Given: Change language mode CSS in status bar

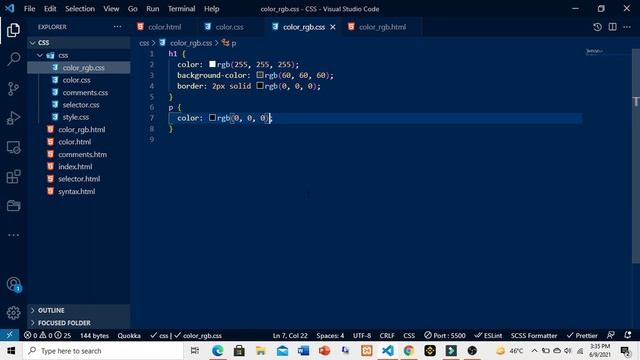Looking at the screenshot, I should tap(409, 336).
